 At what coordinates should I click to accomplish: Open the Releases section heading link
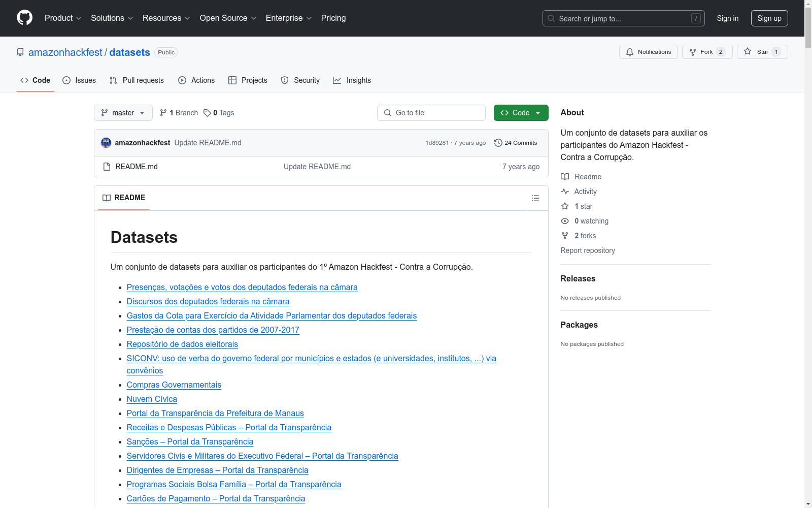(578, 278)
